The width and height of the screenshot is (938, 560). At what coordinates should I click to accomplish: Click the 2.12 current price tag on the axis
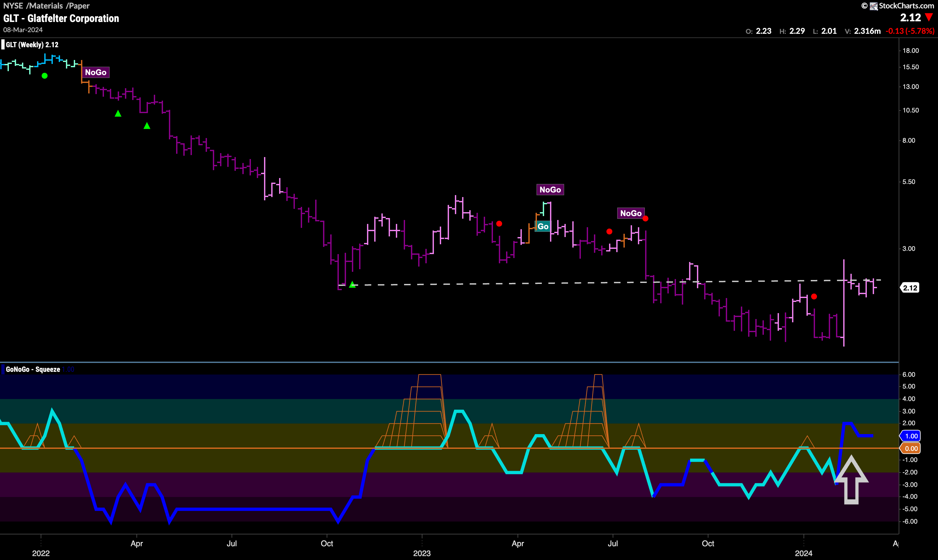(x=910, y=288)
